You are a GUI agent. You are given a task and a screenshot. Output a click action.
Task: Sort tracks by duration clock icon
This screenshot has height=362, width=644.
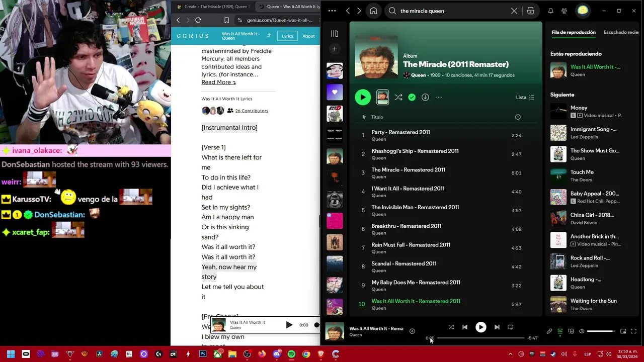518,117
